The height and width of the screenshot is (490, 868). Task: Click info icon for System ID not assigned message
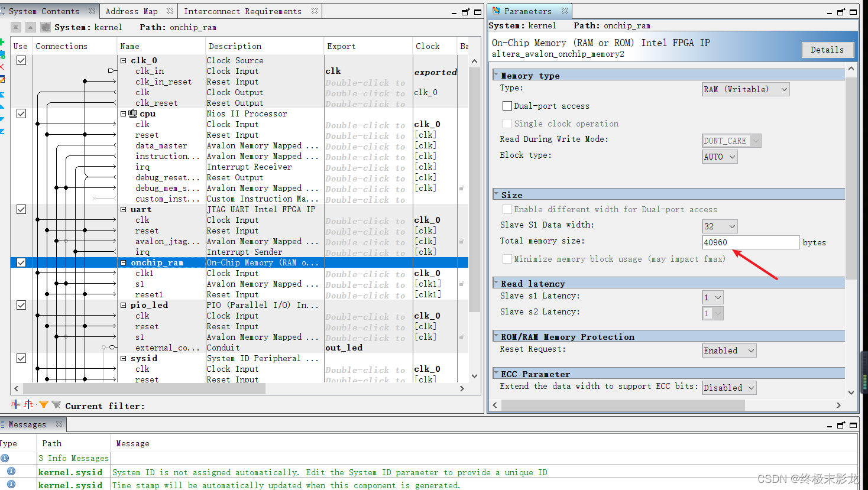pyautogui.click(x=11, y=472)
